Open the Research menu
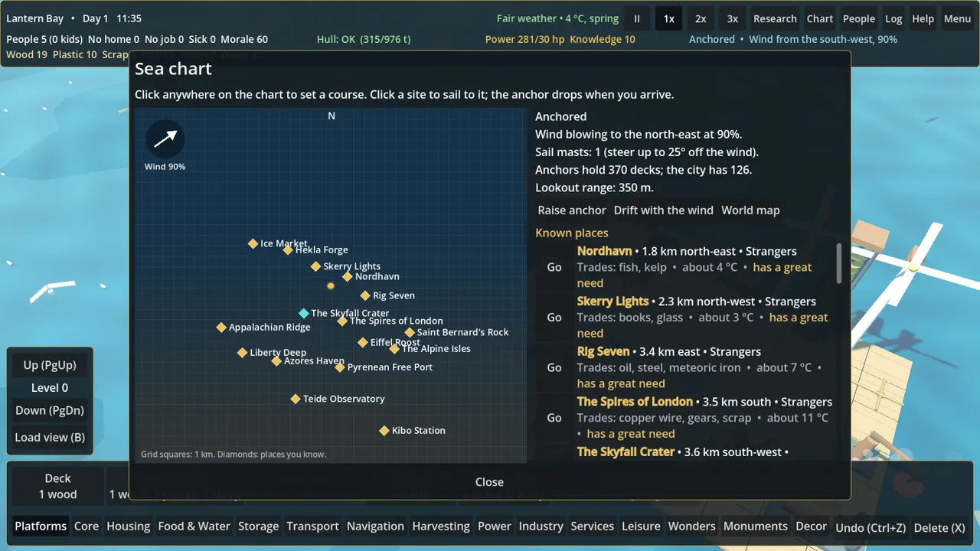 click(775, 18)
